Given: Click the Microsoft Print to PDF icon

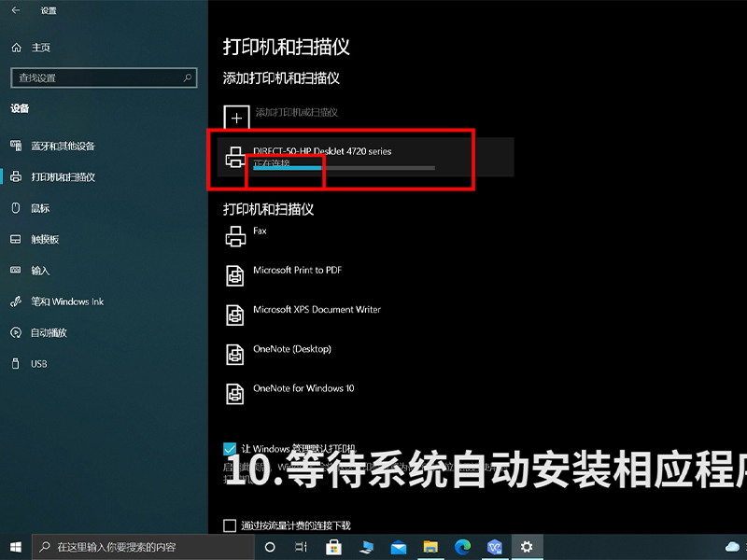Looking at the screenshot, I should click(235, 275).
